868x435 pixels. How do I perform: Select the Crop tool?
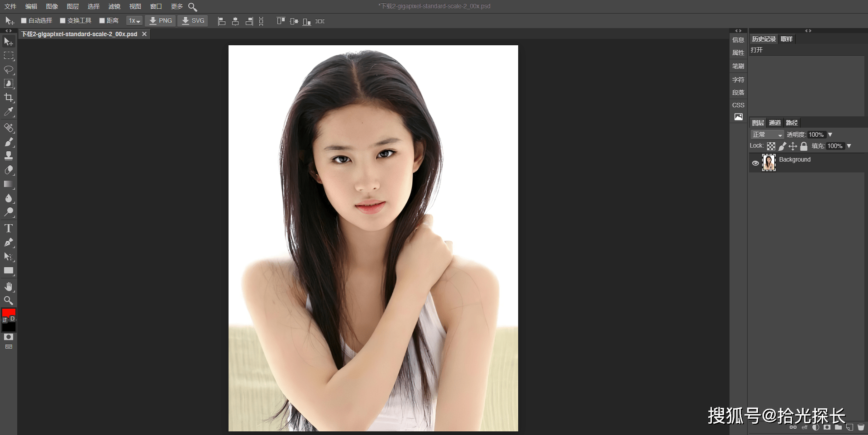(x=9, y=98)
